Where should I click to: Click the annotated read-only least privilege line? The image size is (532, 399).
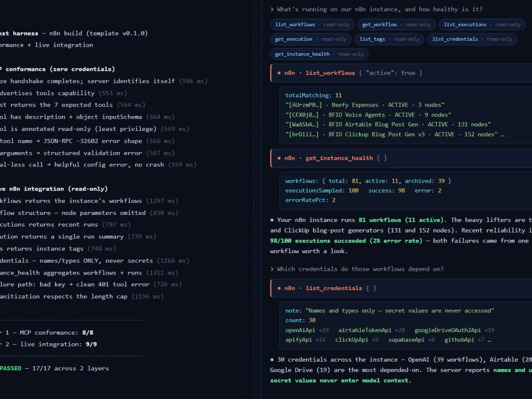(95, 129)
